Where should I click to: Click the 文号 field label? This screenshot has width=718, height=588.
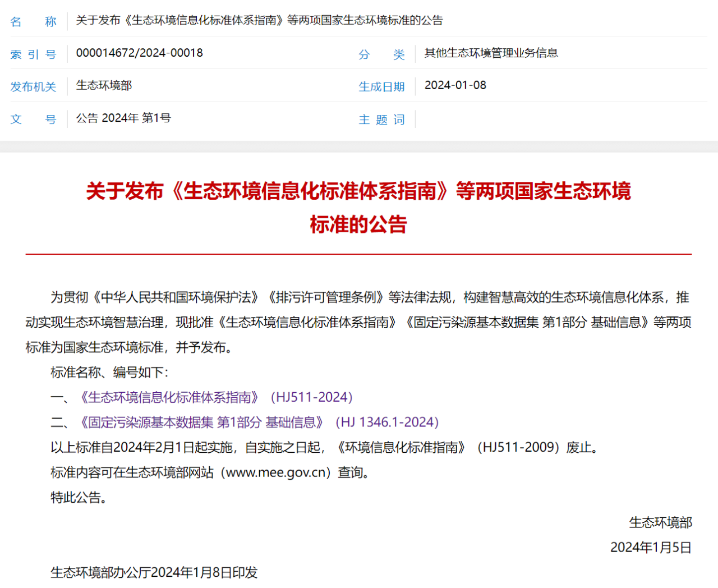tap(33, 119)
